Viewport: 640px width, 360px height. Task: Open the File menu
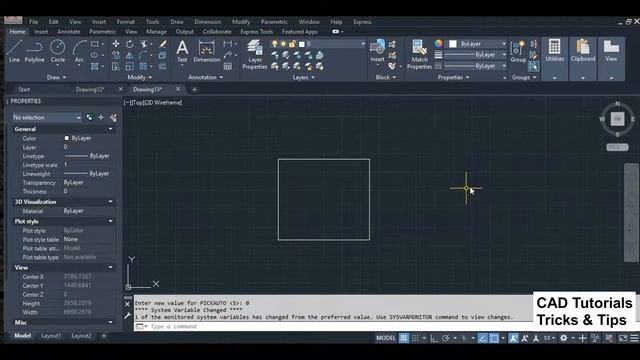coord(33,22)
